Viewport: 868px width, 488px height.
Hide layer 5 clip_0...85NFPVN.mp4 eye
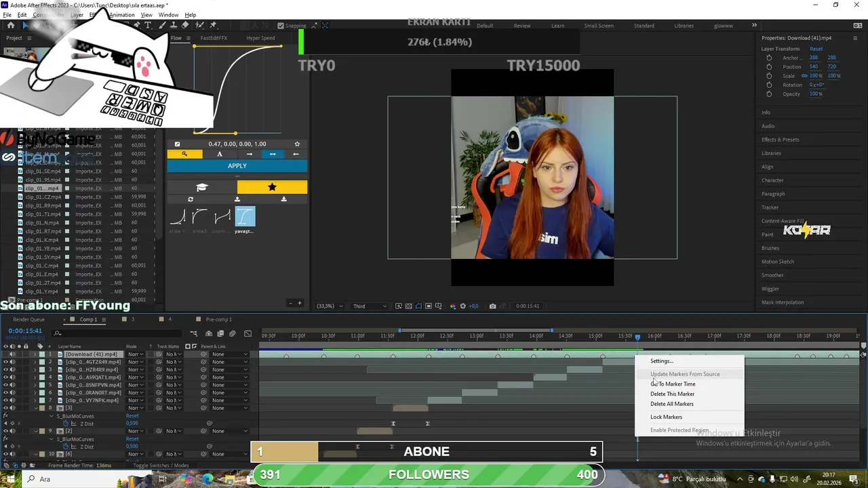[5, 385]
